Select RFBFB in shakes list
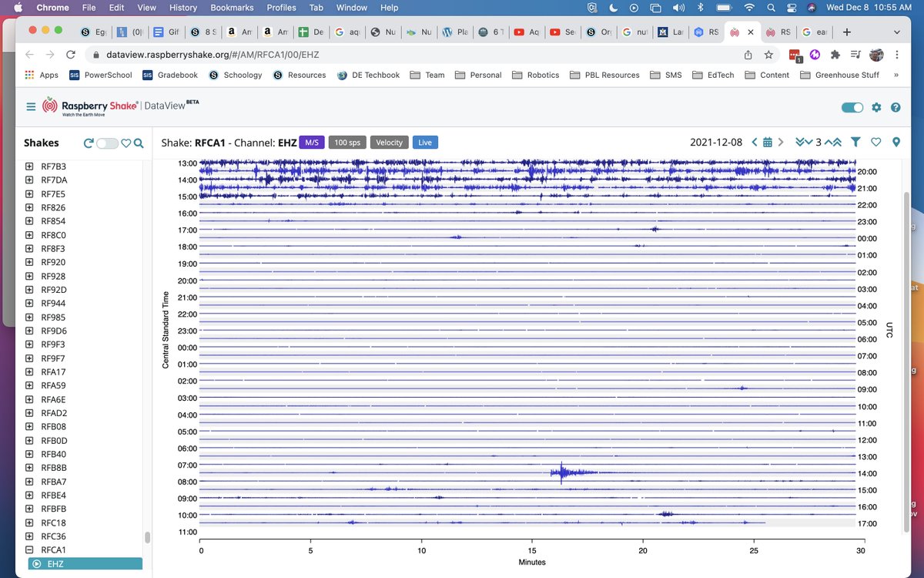Viewport: 924px width, 578px height. tap(54, 509)
